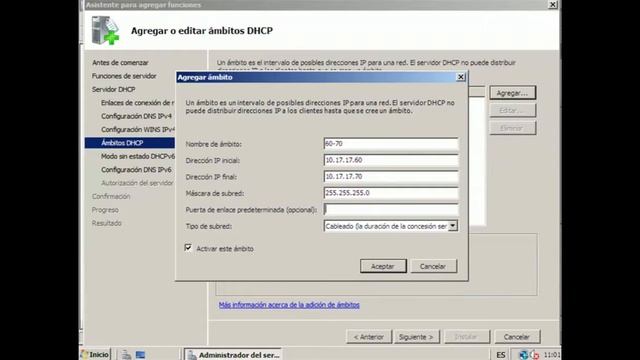Close the Agregar ámbito dialog
This screenshot has height=360, width=640.
coord(460,77)
